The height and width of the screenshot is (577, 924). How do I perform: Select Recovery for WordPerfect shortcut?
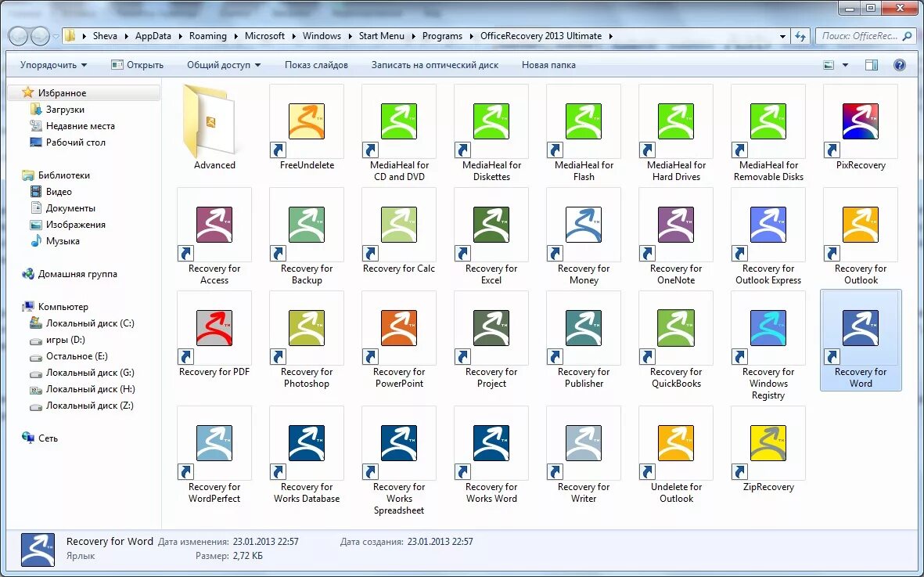(214, 455)
